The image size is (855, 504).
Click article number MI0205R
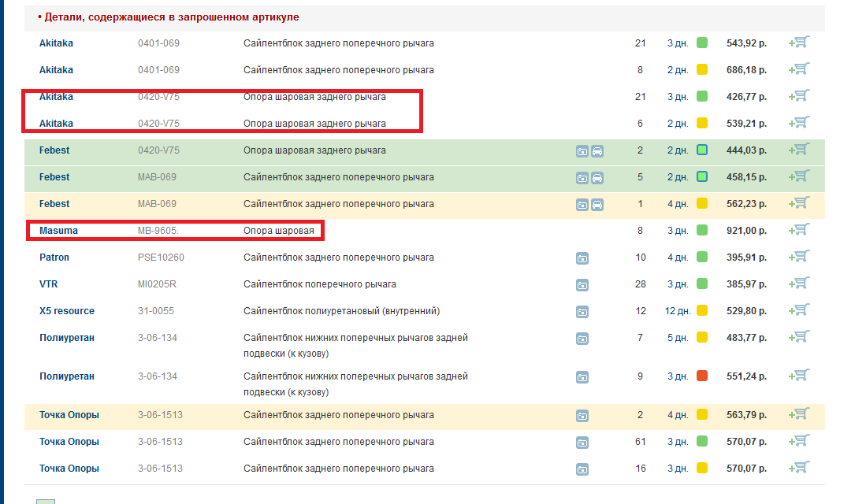click(157, 283)
